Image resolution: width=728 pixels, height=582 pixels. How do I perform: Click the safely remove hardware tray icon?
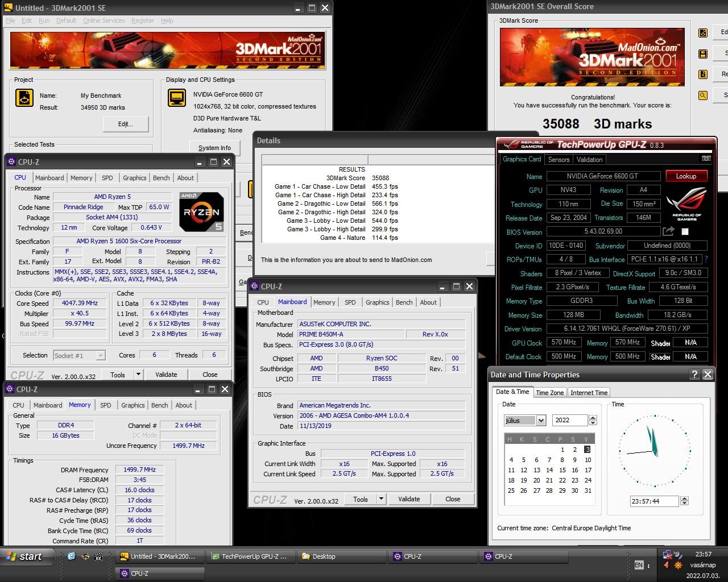click(678, 555)
